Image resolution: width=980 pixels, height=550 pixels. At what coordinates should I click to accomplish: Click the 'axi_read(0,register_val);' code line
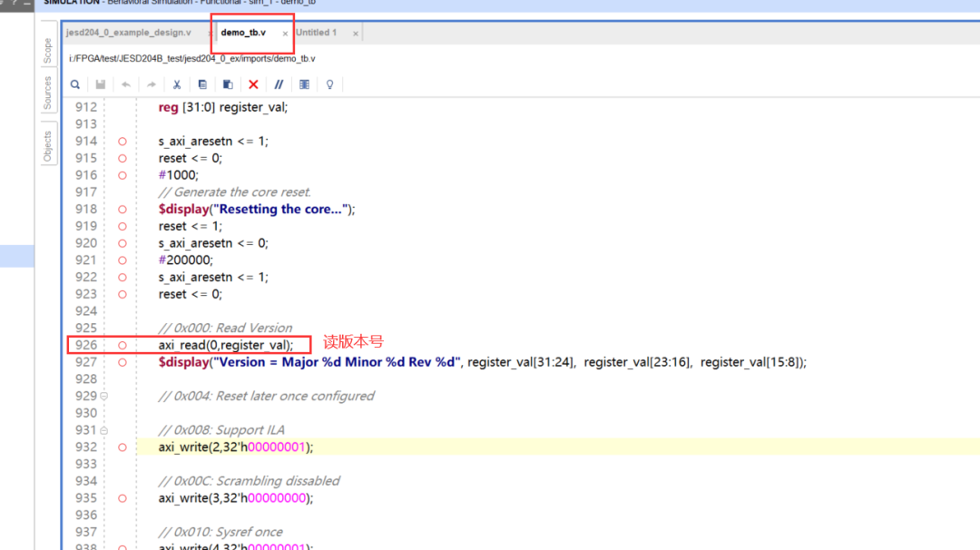point(226,345)
